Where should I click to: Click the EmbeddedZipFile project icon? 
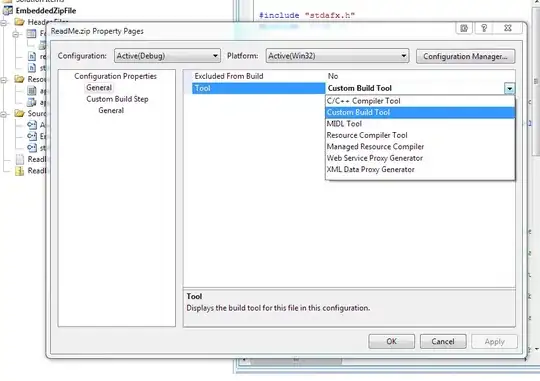(x=8, y=10)
